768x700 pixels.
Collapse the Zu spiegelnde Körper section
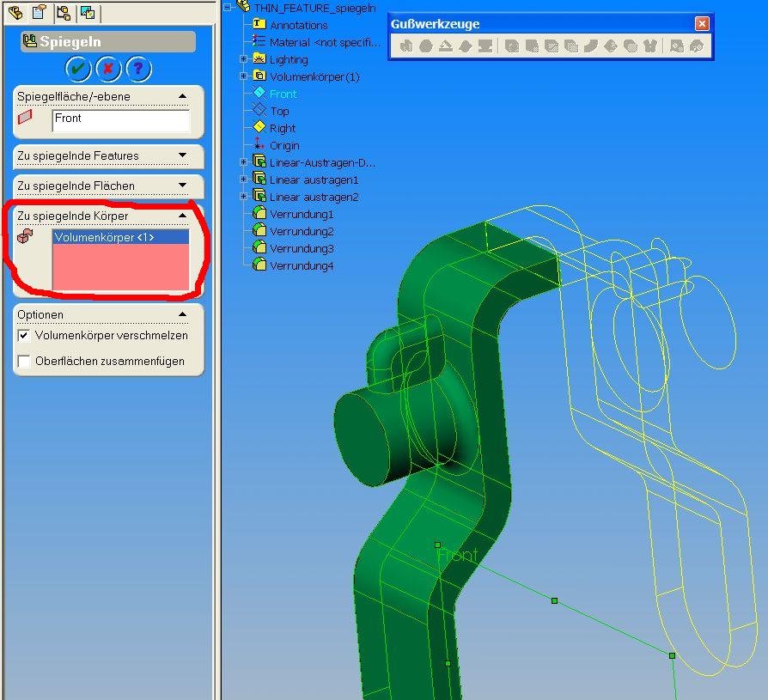(183, 216)
